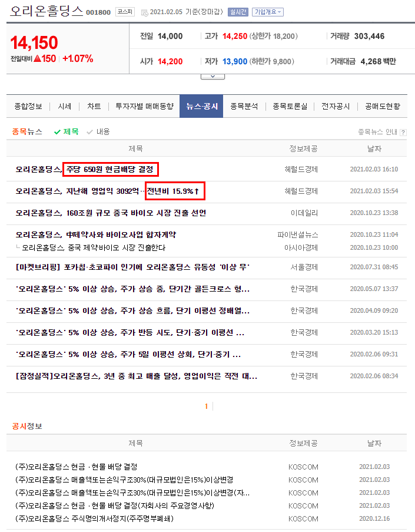Click page number 1 in news pagination

click(206, 406)
